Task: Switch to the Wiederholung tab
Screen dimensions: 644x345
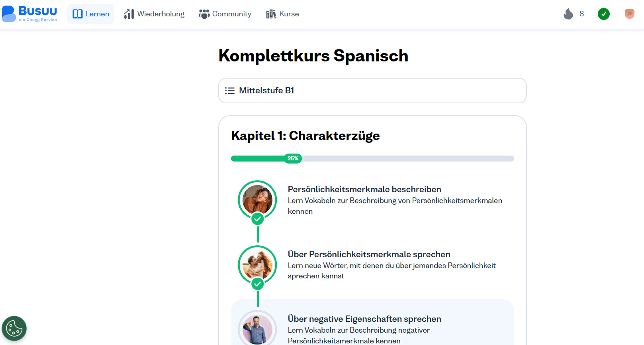Action: coord(154,14)
